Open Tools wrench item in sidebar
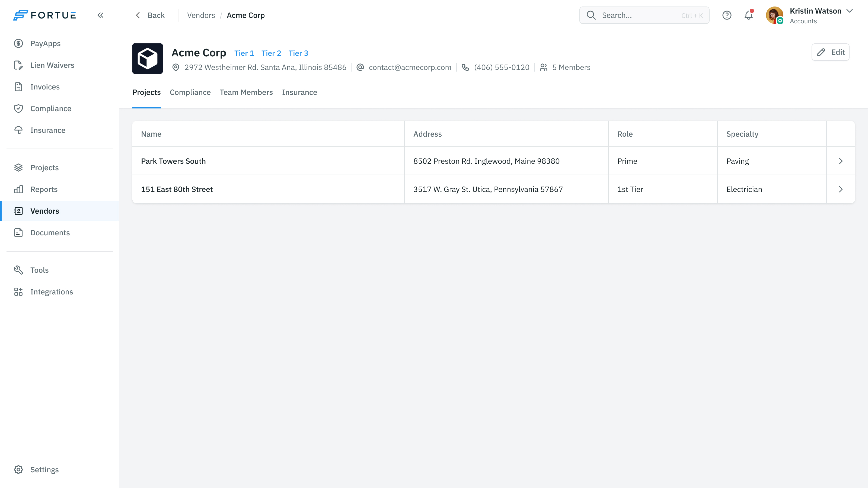This screenshot has width=868, height=488. 60,270
